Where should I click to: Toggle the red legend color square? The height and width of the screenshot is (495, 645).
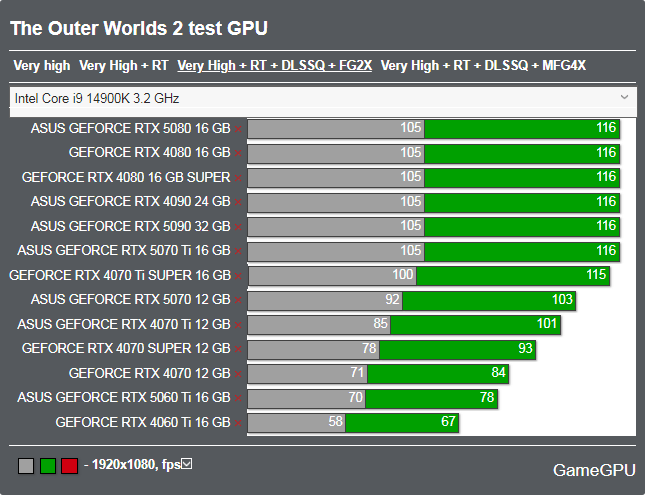(x=69, y=465)
